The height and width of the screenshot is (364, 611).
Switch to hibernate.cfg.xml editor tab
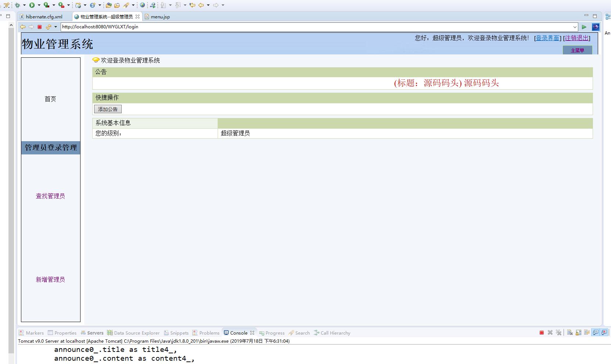44,17
